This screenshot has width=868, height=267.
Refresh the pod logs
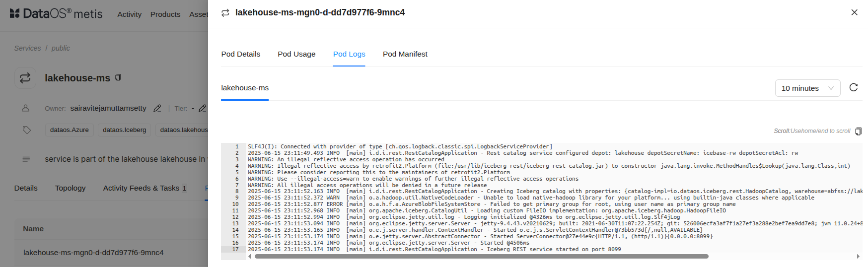pos(853,87)
